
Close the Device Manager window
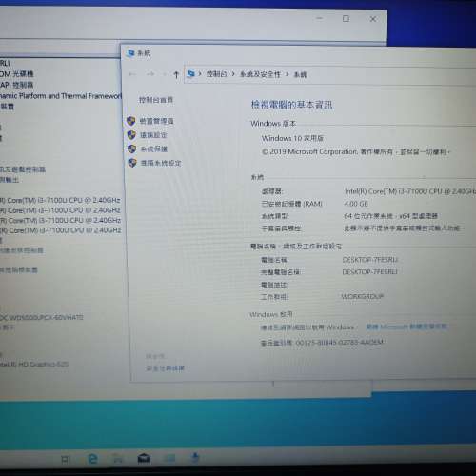point(373,19)
